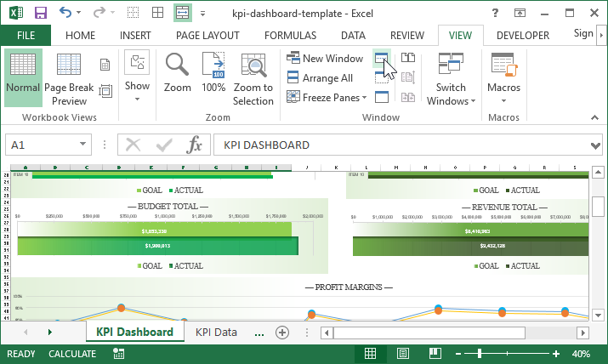Click the Split window icon

point(382,59)
